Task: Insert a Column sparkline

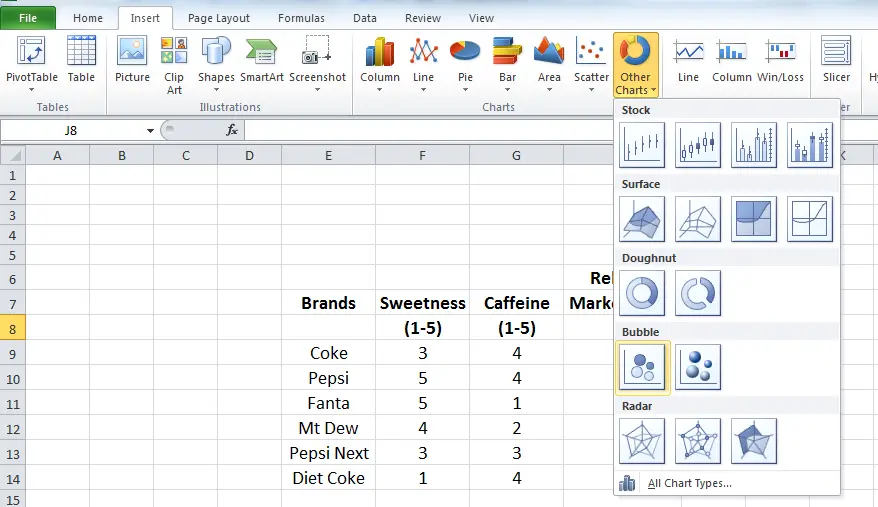Action: pos(732,59)
